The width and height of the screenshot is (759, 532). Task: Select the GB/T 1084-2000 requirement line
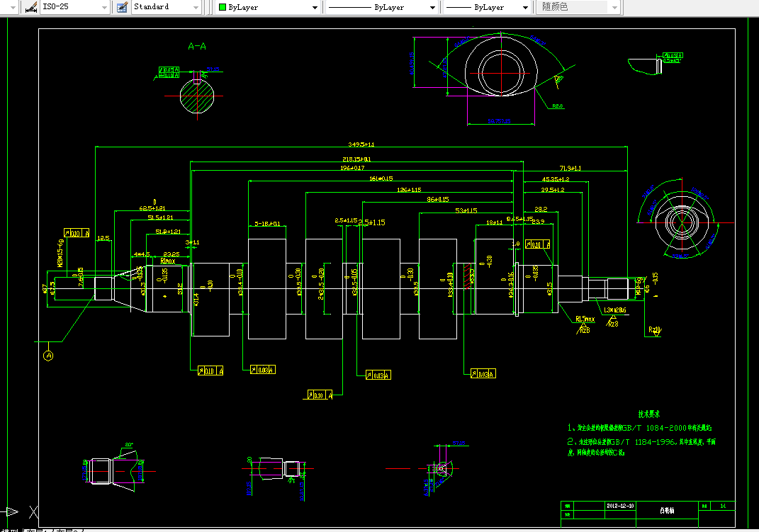click(639, 428)
